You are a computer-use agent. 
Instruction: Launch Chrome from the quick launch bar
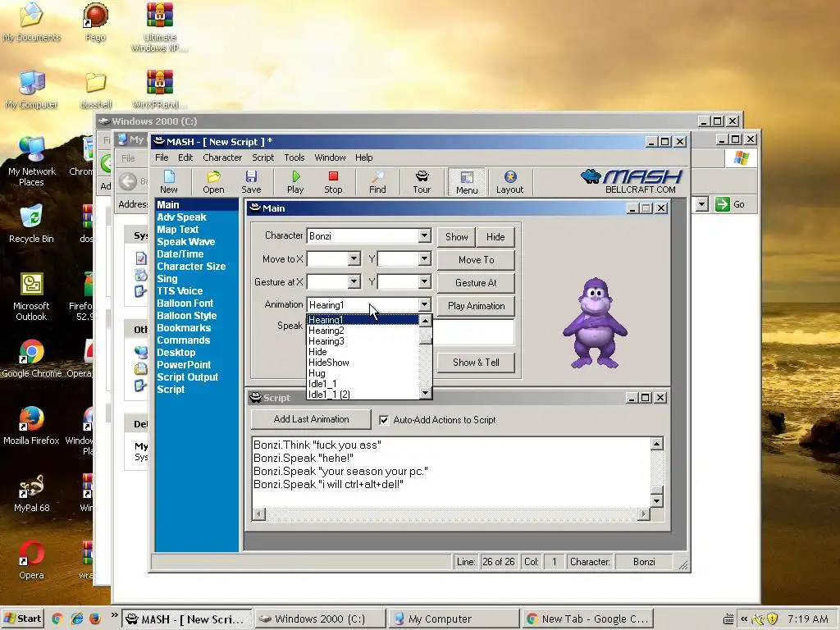[57, 619]
